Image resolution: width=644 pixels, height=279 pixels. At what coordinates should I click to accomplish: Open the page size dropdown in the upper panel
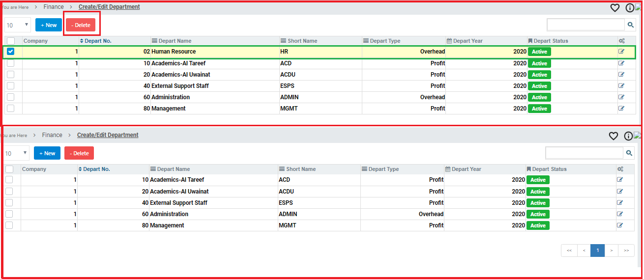pyautogui.click(x=18, y=25)
